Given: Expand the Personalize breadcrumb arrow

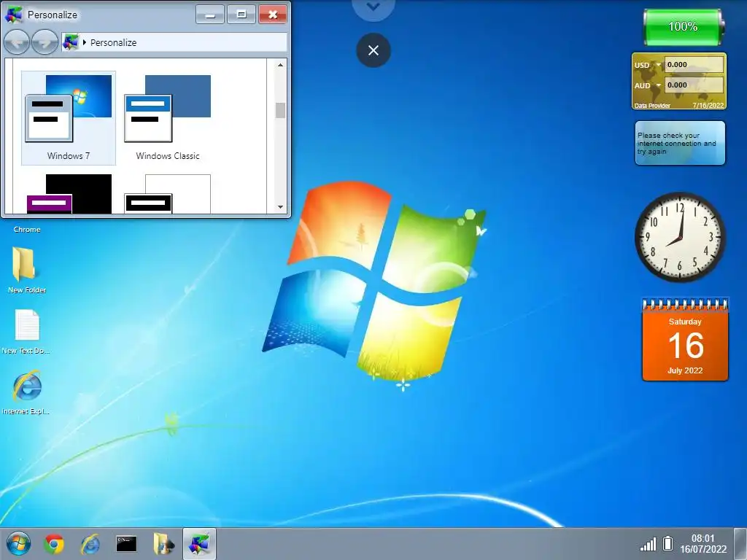Looking at the screenshot, I should (85, 42).
